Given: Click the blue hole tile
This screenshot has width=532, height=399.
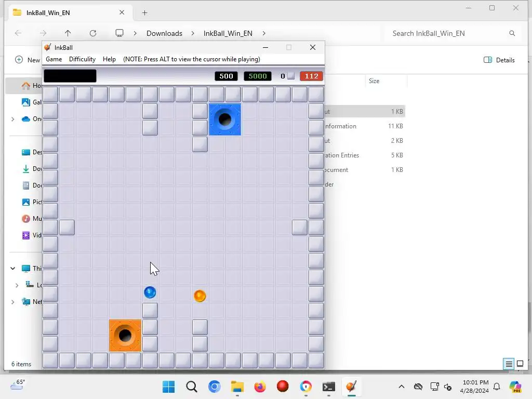Looking at the screenshot, I should click(225, 119).
